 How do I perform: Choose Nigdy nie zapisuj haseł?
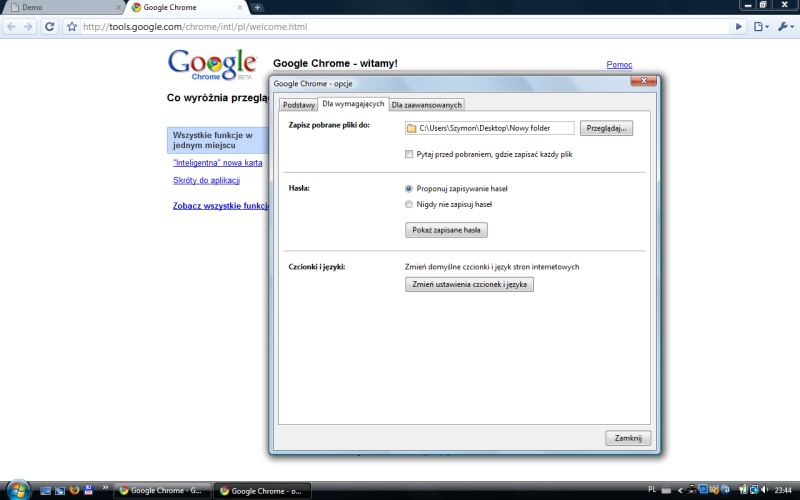[409, 204]
